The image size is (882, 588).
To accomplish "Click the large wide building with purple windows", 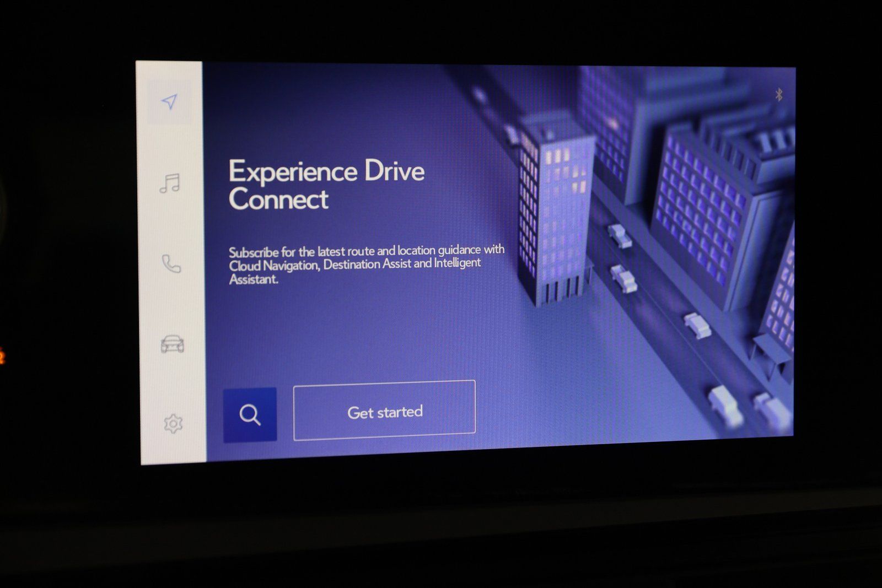I will [x=700, y=215].
